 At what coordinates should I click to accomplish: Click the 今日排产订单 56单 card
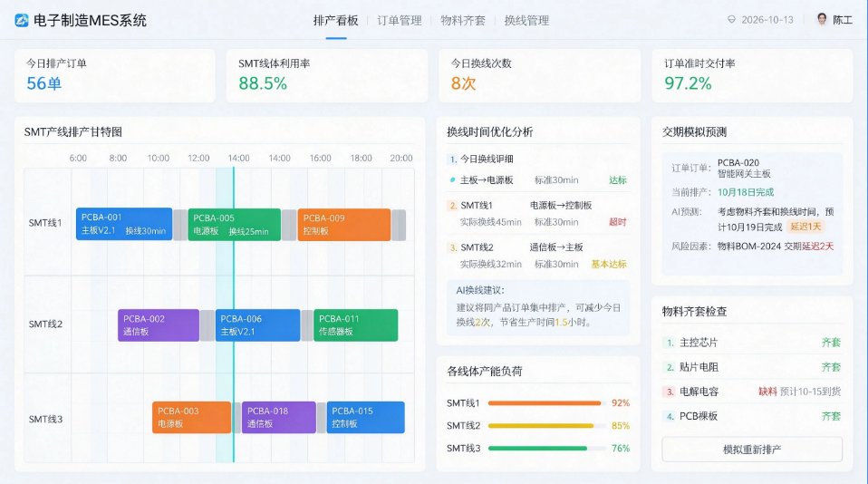pos(114,76)
